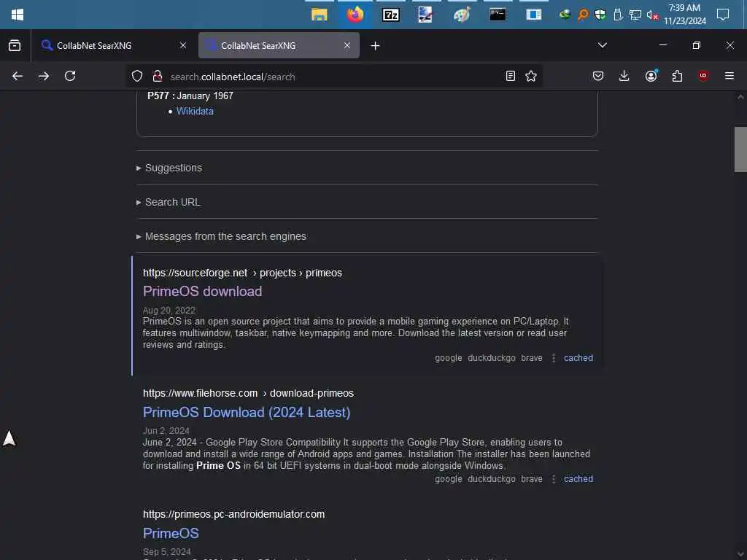
Task: Click the paint palette taskbar icon
Action: (462, 15)
